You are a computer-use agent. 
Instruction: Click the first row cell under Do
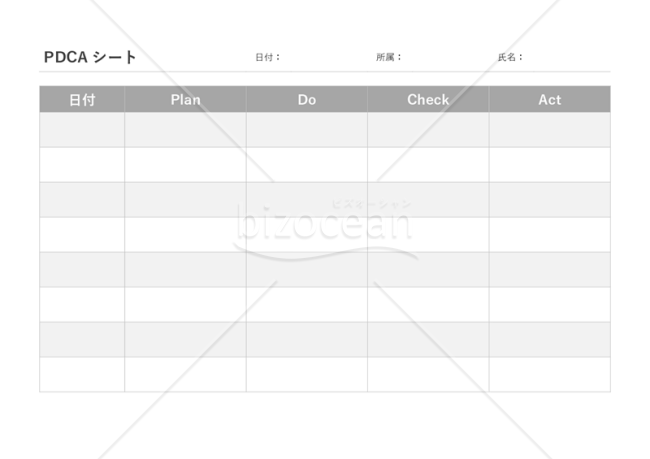point(307,130)
